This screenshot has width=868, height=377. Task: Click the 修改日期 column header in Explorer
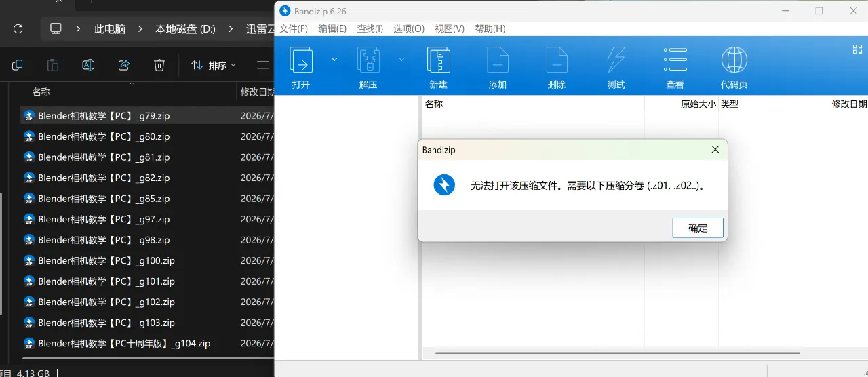[258, 92]
